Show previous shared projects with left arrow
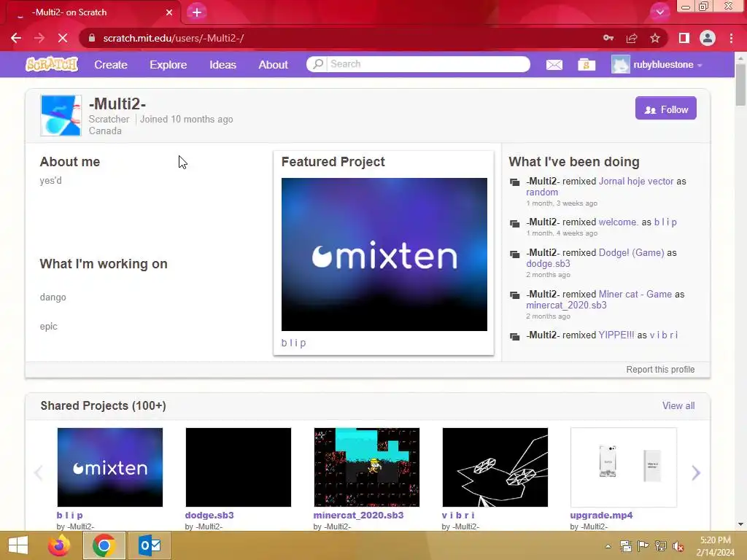 click(39, 472)
